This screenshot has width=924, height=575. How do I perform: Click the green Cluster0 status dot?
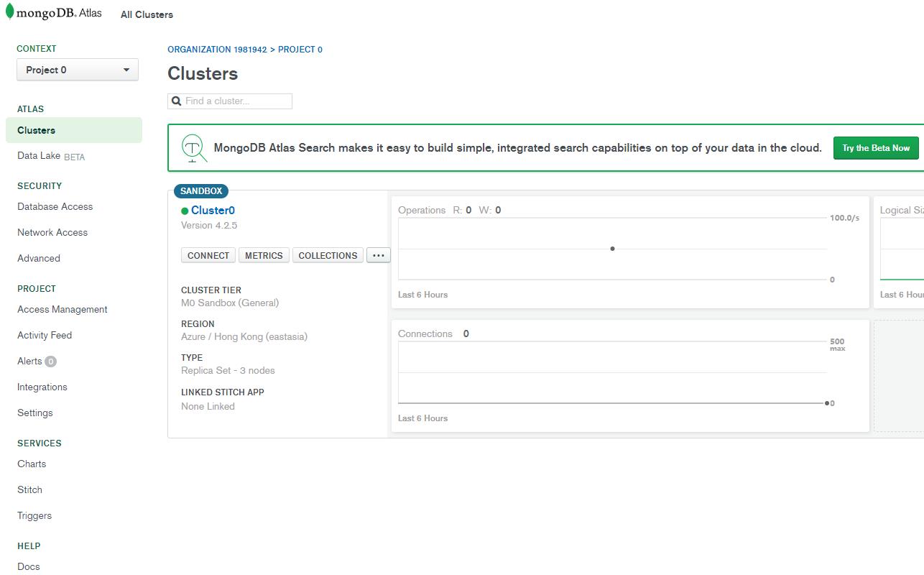tap(185, 211)
